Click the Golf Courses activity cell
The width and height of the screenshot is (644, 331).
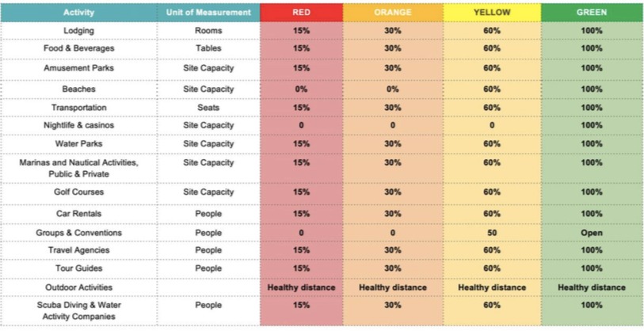(x=79, y=192)
